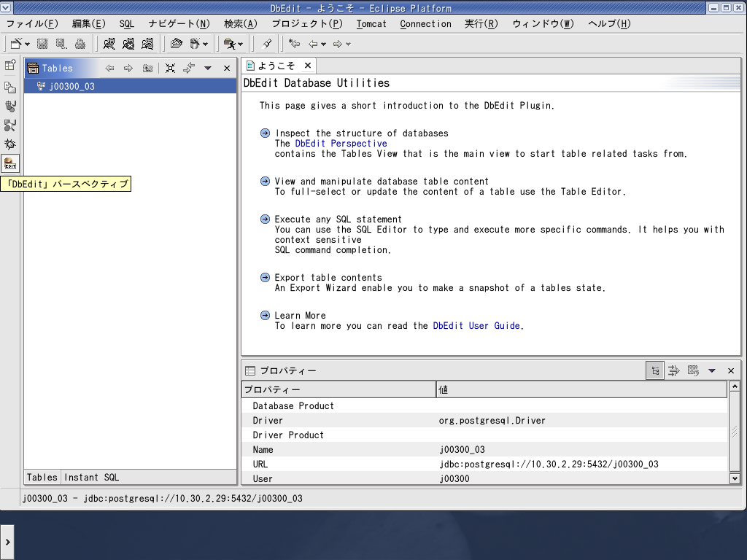Click the 値 column header
The image size is (747, 560).
[581, 389]
